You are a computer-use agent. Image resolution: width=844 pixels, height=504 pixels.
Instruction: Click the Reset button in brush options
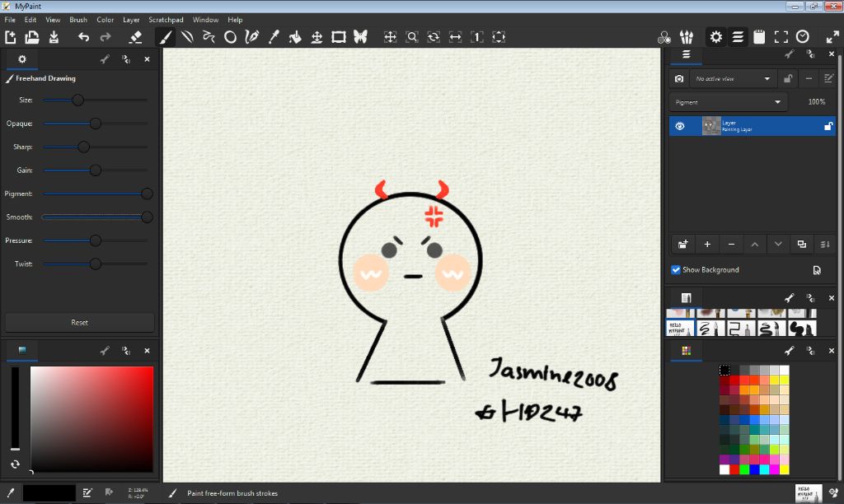(x=79, y=322)
